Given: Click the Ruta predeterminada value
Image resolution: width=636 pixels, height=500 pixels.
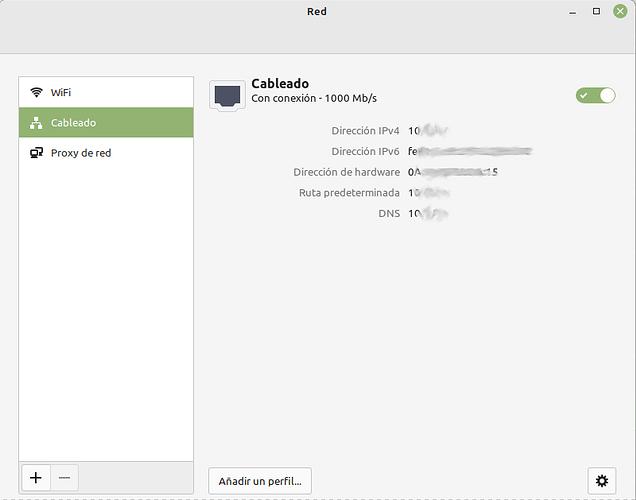Looking at the screenshot, I should coord(429,193).
